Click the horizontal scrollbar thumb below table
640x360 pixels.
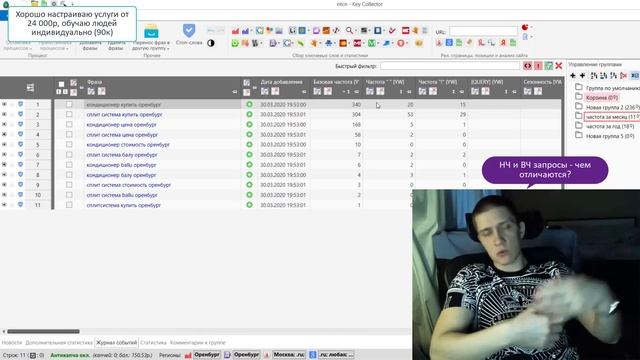point(43,331)
